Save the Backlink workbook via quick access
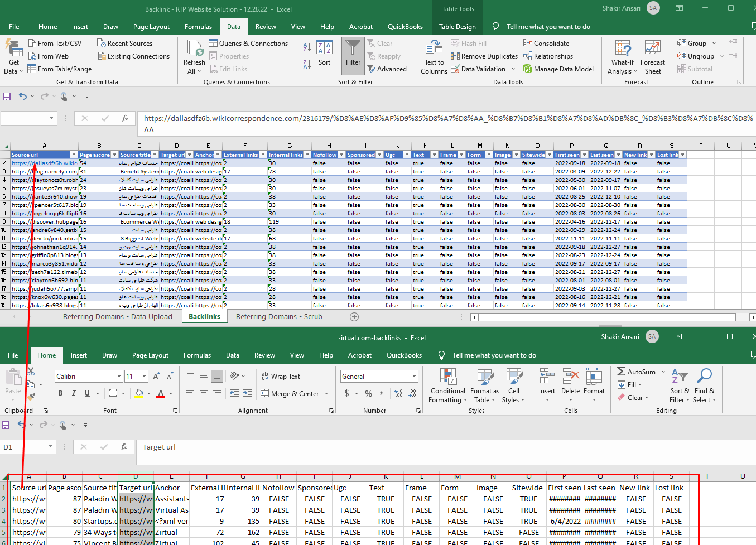Image resolution: width=756 pixels, height=545 pixels. point(7,97)
